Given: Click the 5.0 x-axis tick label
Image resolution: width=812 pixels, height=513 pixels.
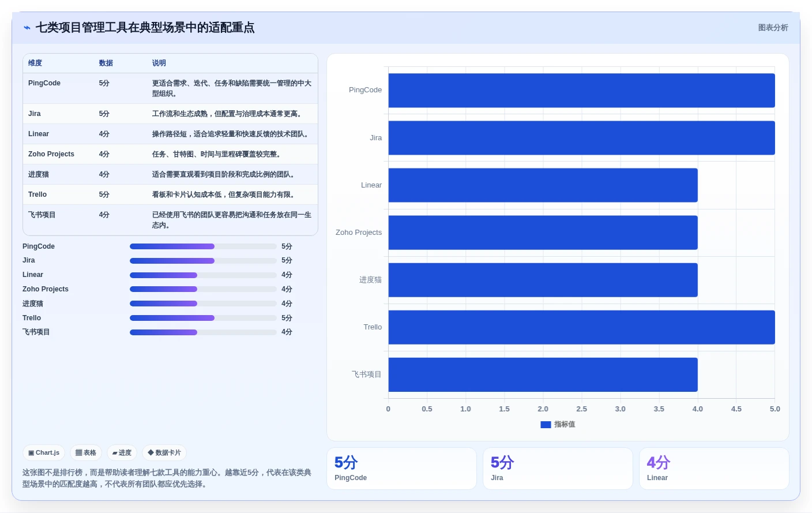Looking at the screenshot, I should pos(775,409).
